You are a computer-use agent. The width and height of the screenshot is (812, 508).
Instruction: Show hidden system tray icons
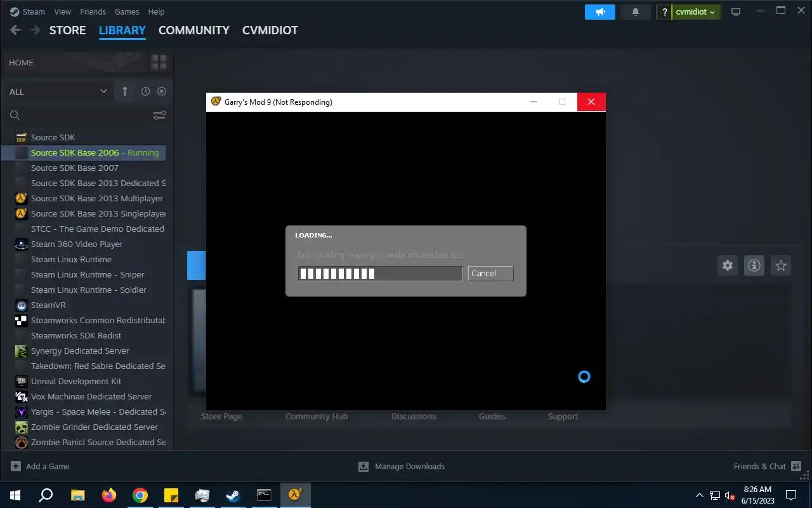[700, 495]
